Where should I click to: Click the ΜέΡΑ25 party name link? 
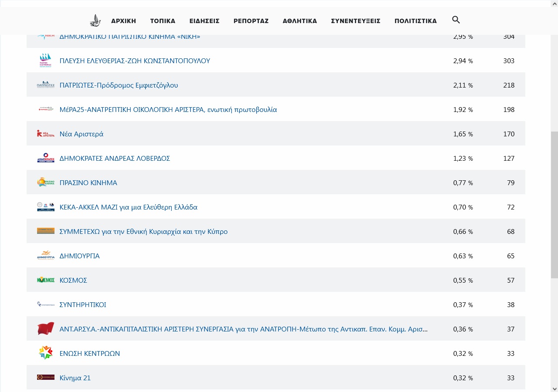[168, 110]
